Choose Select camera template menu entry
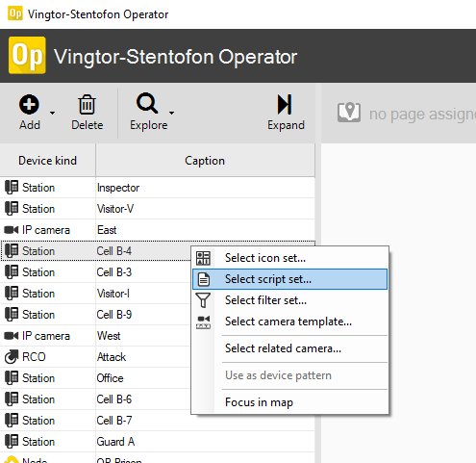This screenshot has height=463, width=476. (x=290, y=322)
